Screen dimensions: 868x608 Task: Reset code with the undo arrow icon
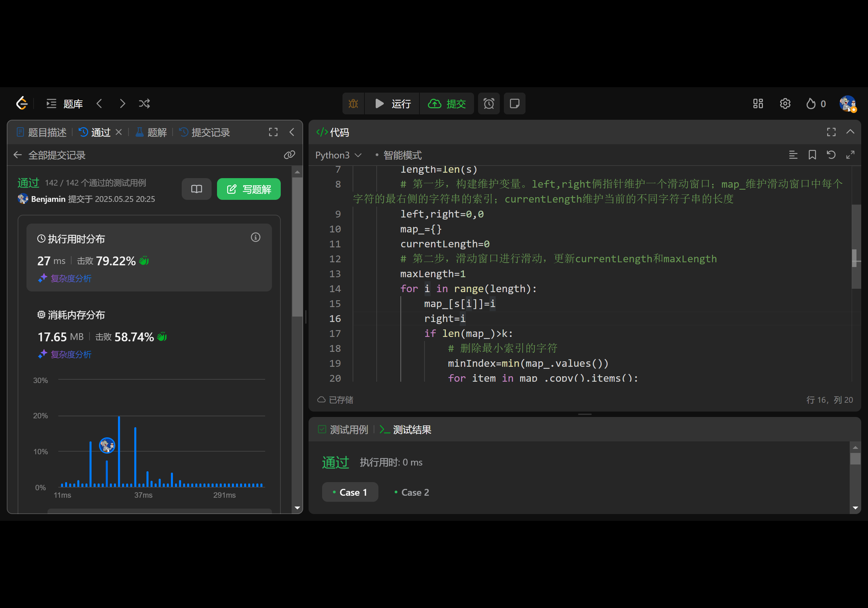[831, 155]
